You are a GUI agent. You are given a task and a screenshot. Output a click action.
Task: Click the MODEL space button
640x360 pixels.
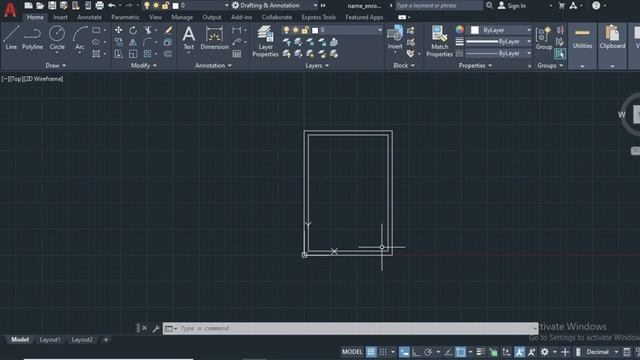pyautogui.click(x=352, y=352)
